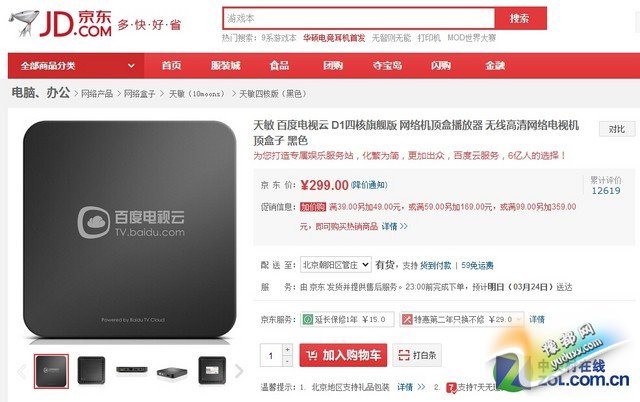The height and width of the screenshot is (402, 640).
Task: Show previous thumbnails with left arrow
Action: pyautogui.click(x=22, y=371)
